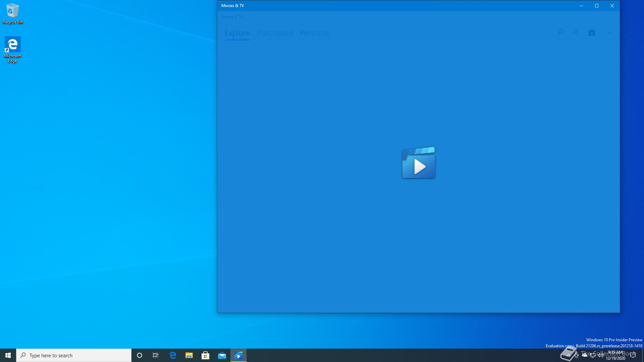
Task: Switch to the Personal tab
Action: (314, 33)
